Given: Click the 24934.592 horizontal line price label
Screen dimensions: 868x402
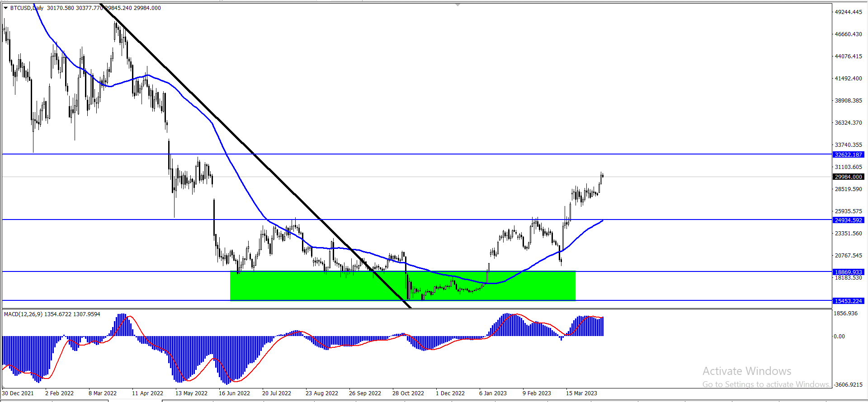Looking at the screenshot, I should (x=848, y=220).
